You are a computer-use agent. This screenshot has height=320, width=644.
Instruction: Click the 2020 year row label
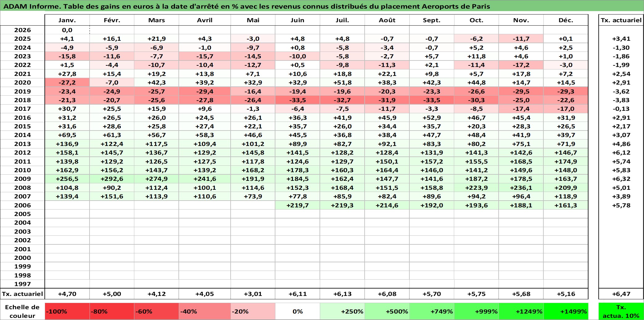23,82
